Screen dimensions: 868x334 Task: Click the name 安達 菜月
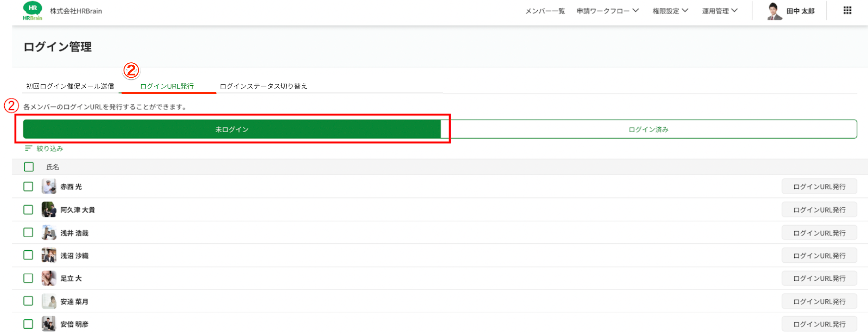click(74, 301)
